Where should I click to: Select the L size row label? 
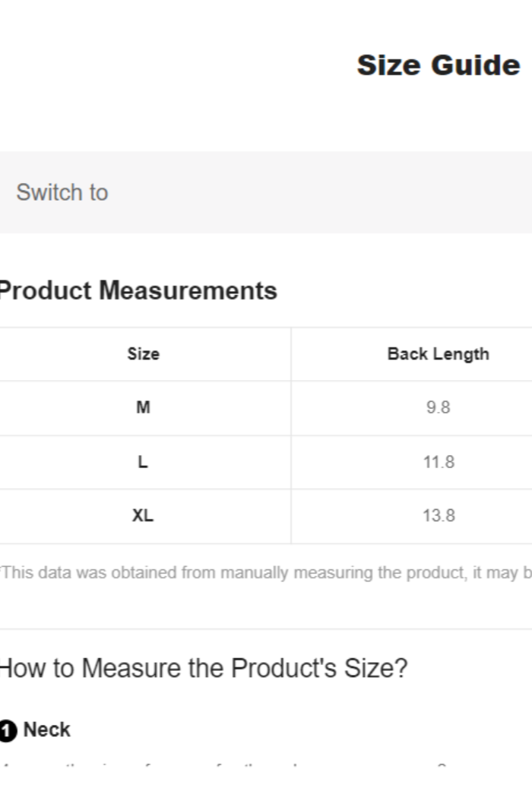143,462
